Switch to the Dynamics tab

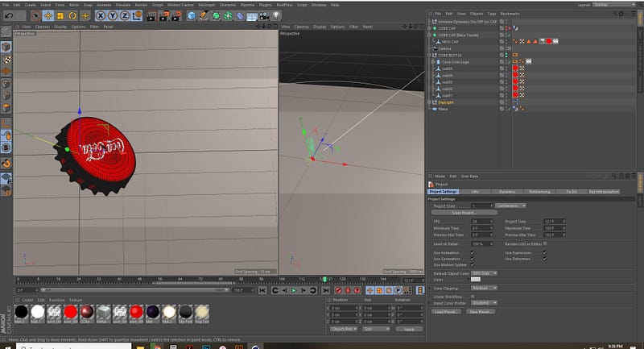(x=507, y=192)
